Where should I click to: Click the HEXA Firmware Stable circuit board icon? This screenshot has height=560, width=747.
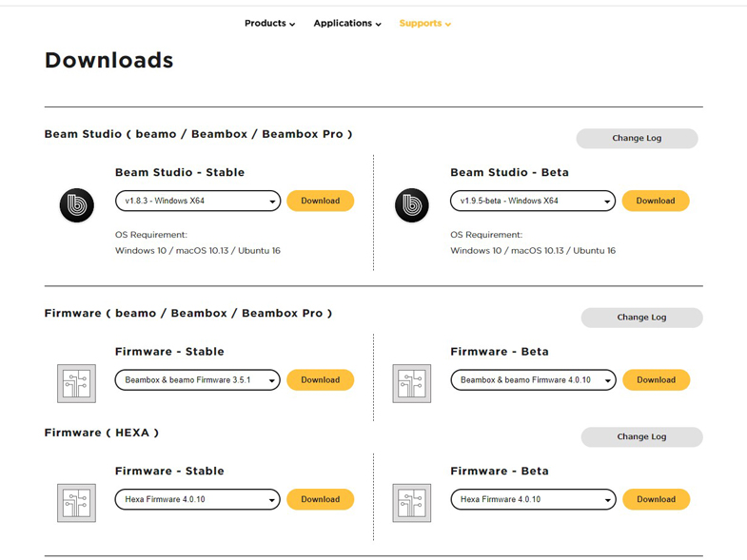(x=77, y=503)
